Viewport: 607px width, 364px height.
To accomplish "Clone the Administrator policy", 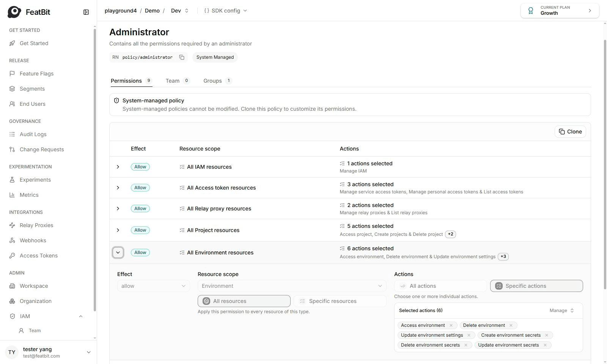I will click(570, 132).
